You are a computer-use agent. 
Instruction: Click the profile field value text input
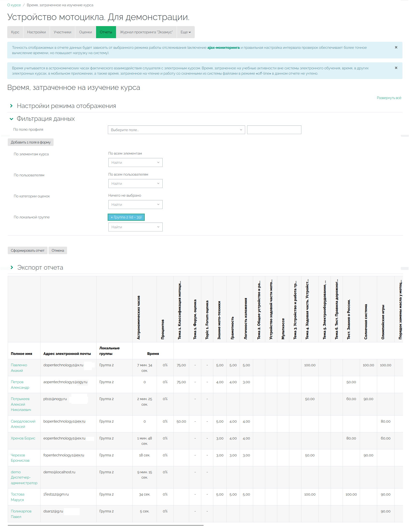click(x=274, y=130)
